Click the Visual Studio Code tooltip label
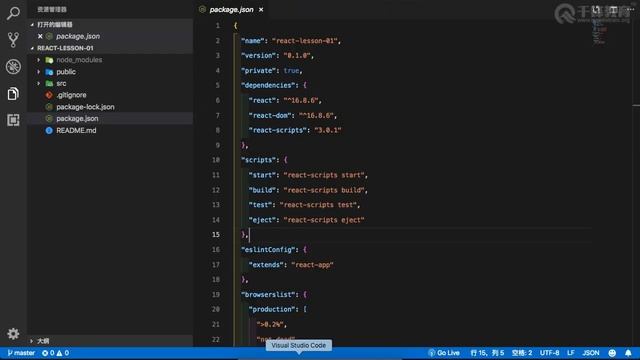 tap(298, 345)
